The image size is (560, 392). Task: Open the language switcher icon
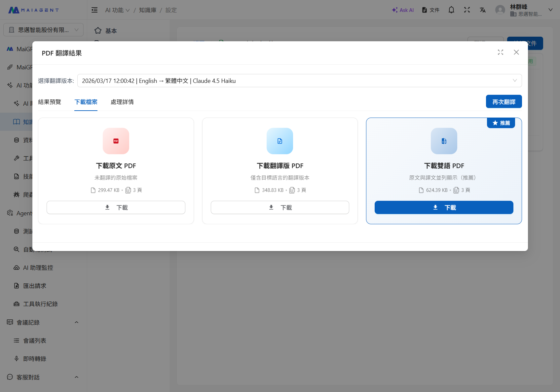482,10
